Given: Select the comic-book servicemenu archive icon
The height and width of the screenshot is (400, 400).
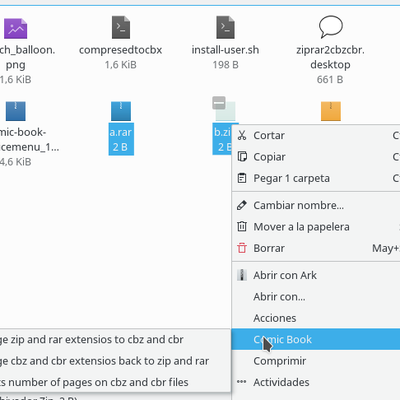Looking at the screenshot, I should tap(16, 111).
